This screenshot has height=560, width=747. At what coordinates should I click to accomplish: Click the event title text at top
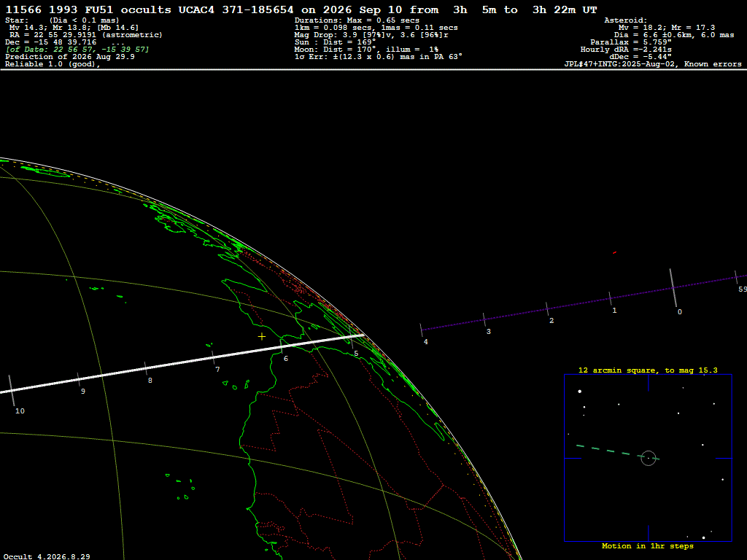(x=301, y=10)
